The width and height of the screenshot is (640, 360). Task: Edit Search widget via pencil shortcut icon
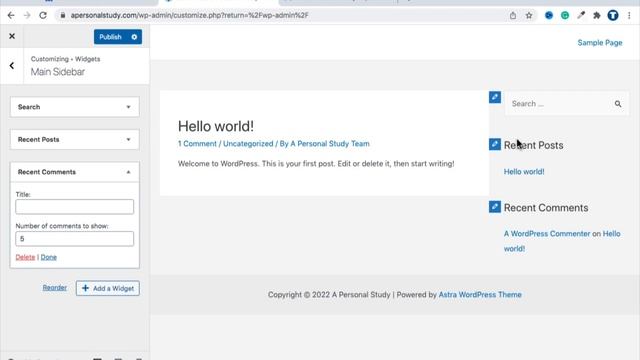pos(495,97)
